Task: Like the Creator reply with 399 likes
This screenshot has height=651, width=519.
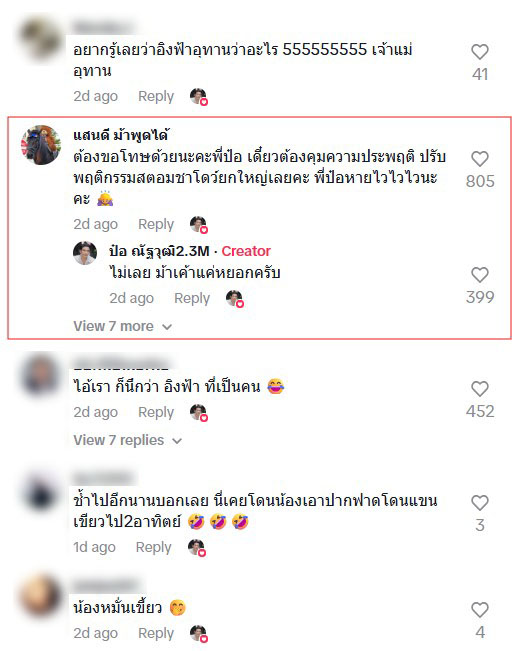Action: [x=480, y=274]
